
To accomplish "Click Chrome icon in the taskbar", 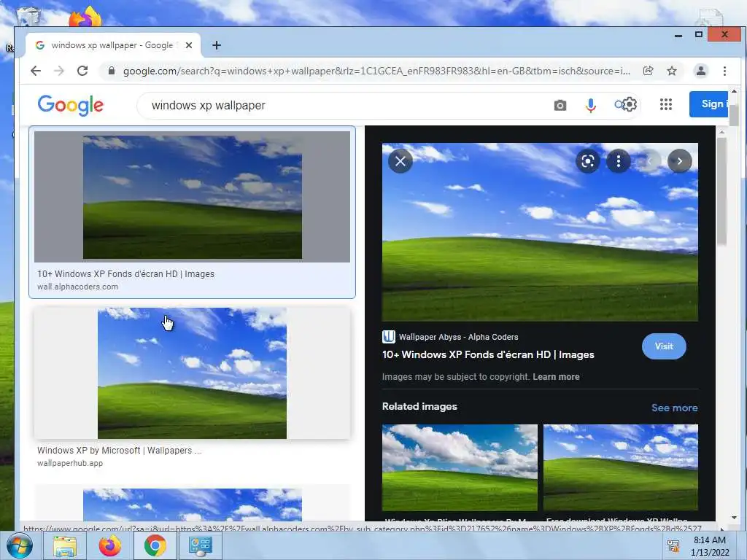I will (155, 545).
